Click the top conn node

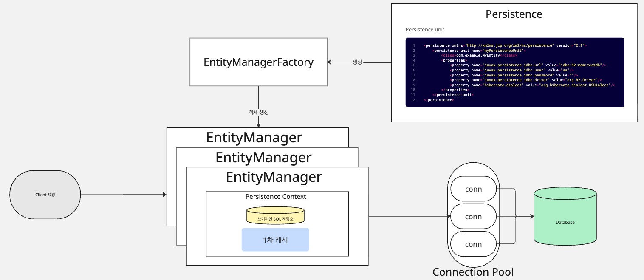(x=473, y=189)
